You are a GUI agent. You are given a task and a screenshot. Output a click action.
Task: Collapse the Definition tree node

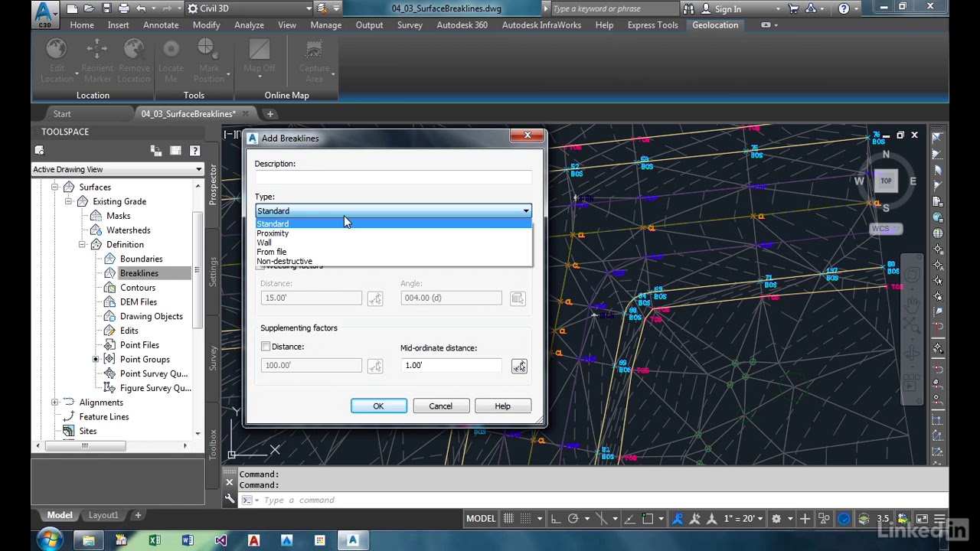point(82,245)
